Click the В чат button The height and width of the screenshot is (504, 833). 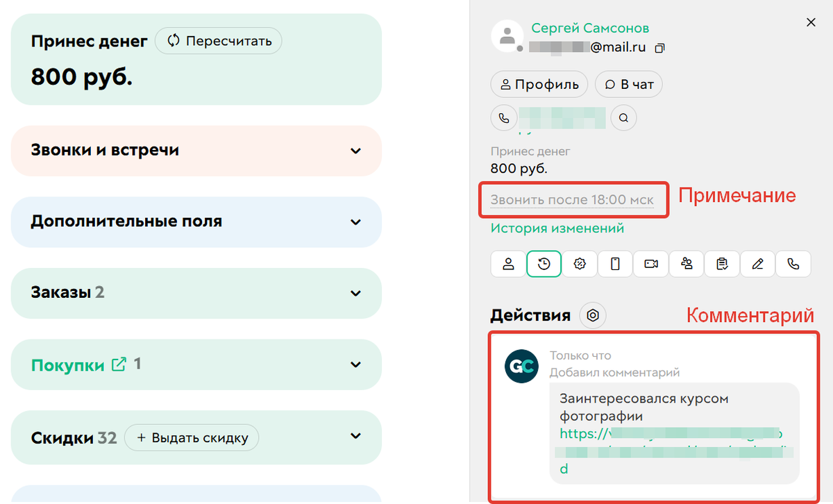[628, 84]
